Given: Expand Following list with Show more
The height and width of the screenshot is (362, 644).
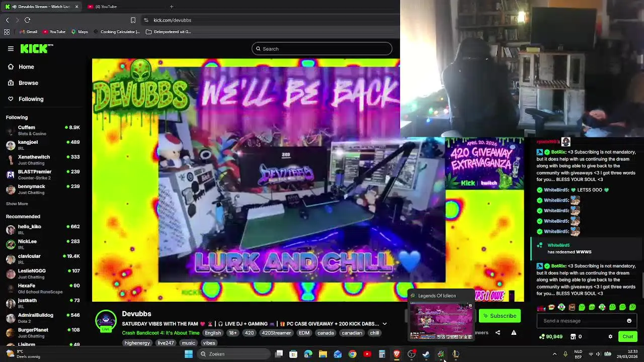Looking at the screenshot, I should pyautogui.click(x=17, y=204).
